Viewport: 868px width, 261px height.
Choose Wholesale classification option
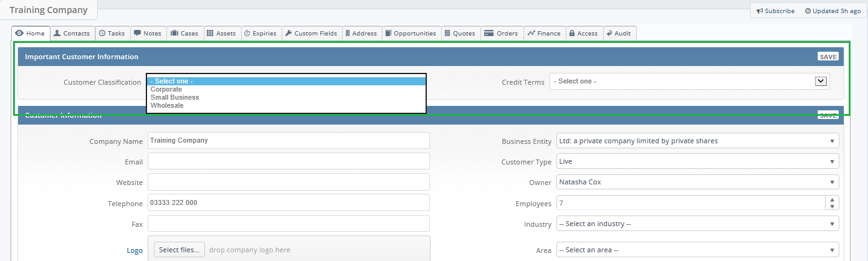[286, 105]
